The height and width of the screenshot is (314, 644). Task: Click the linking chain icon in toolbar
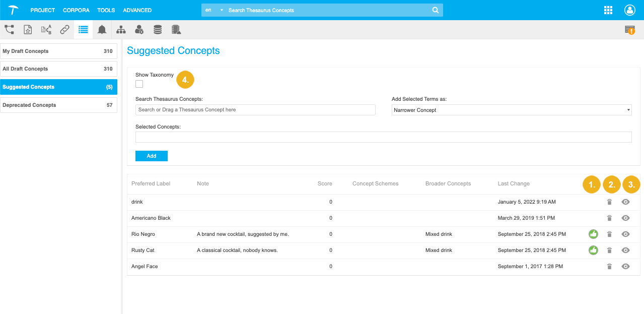pos(64,30)
